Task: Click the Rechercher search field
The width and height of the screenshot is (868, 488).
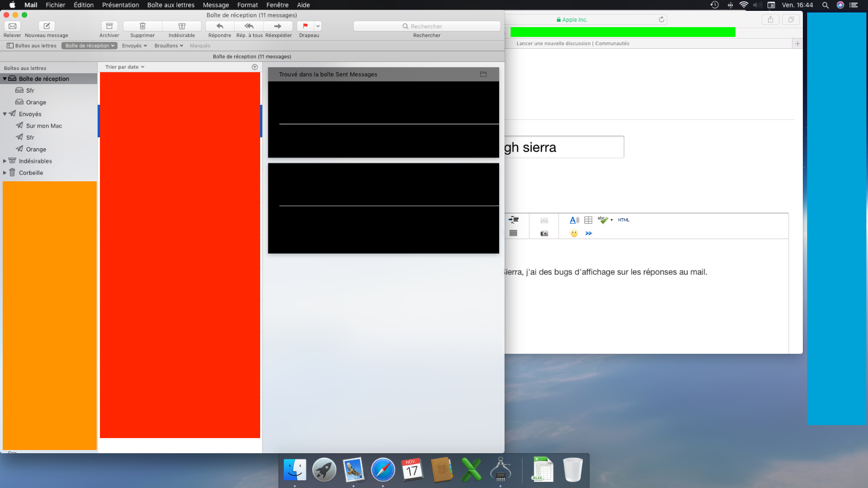Action: [427, 26]
